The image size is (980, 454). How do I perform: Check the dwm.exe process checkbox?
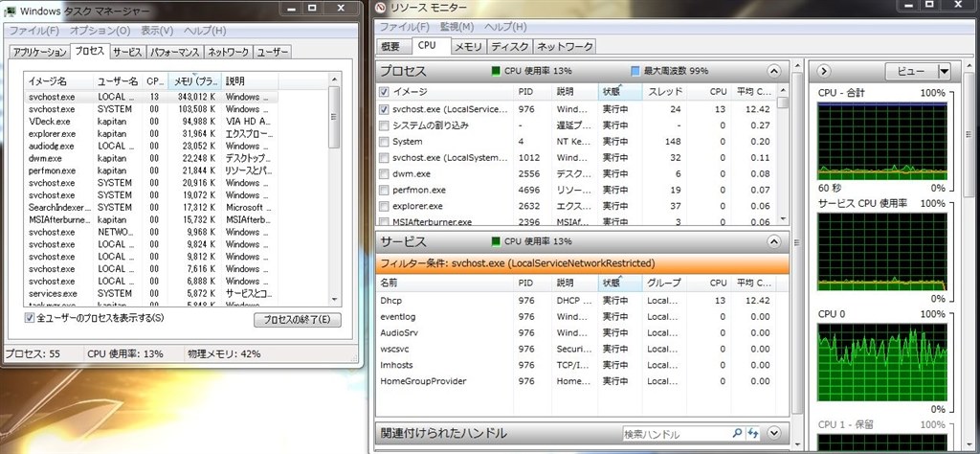pyautogui.click(x=384, y=174)
